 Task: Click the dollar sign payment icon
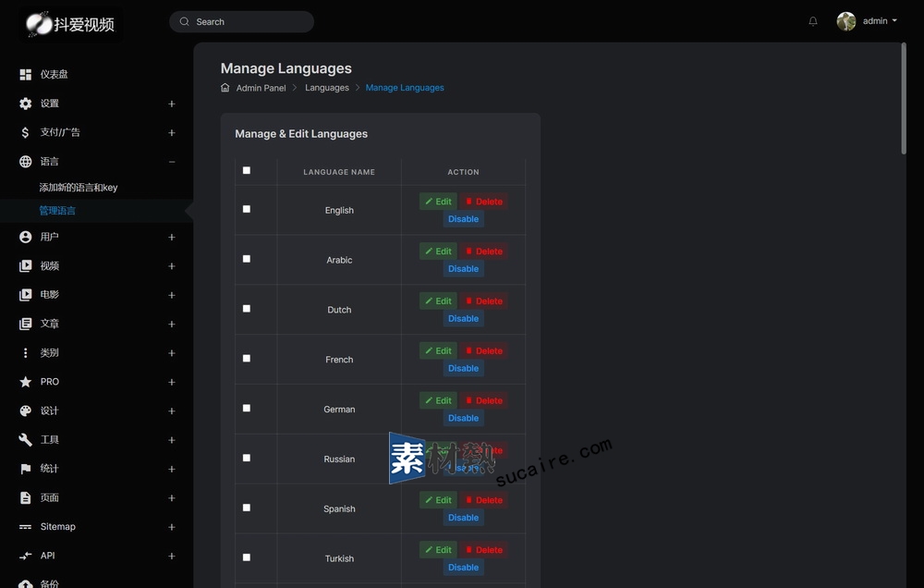(25, 132)
